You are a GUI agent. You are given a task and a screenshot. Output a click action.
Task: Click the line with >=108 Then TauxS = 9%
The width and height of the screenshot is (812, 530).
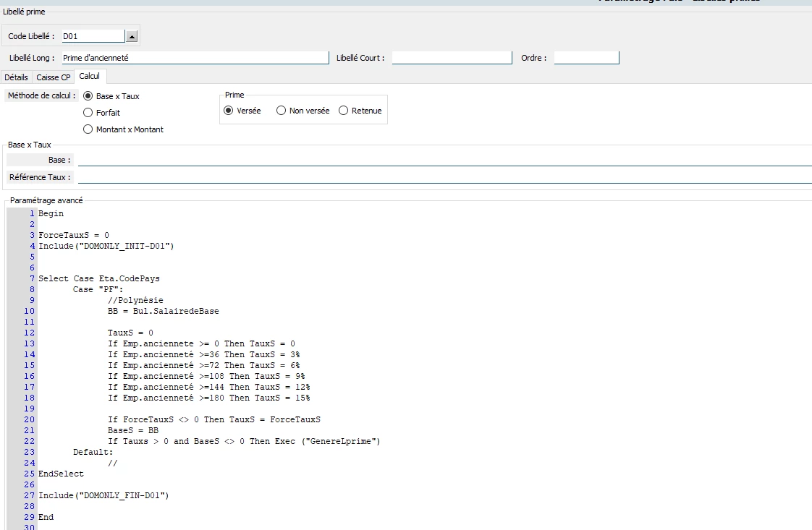click(x=207, y=377)
